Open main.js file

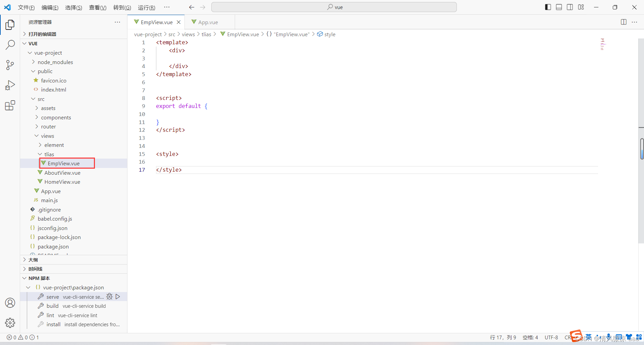(74, 200)
